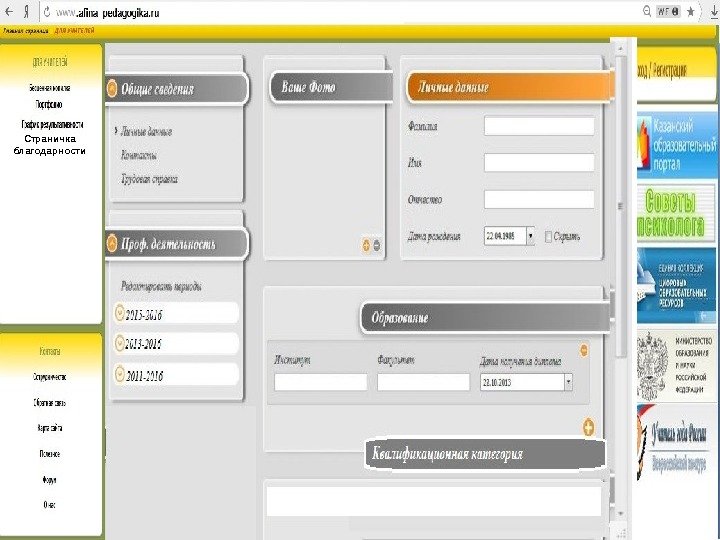Click into the Фамилия input field

(539, 126)
